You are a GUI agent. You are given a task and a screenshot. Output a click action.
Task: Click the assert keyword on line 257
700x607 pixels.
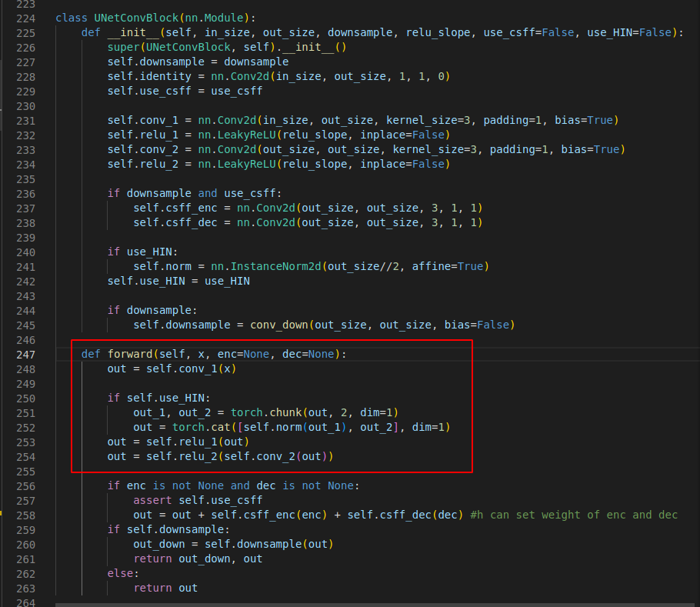tap(152, 500)
